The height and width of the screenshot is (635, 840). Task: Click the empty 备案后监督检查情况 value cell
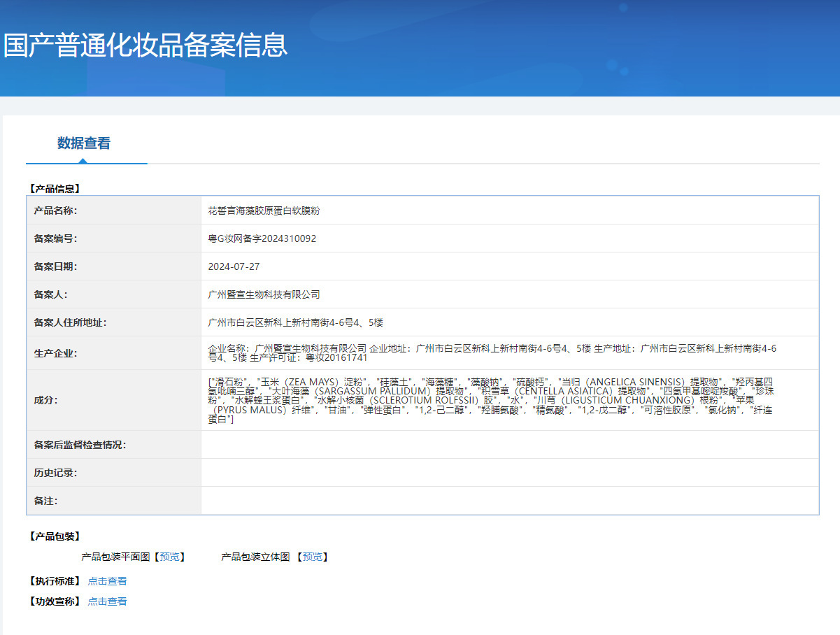(509, 445)
